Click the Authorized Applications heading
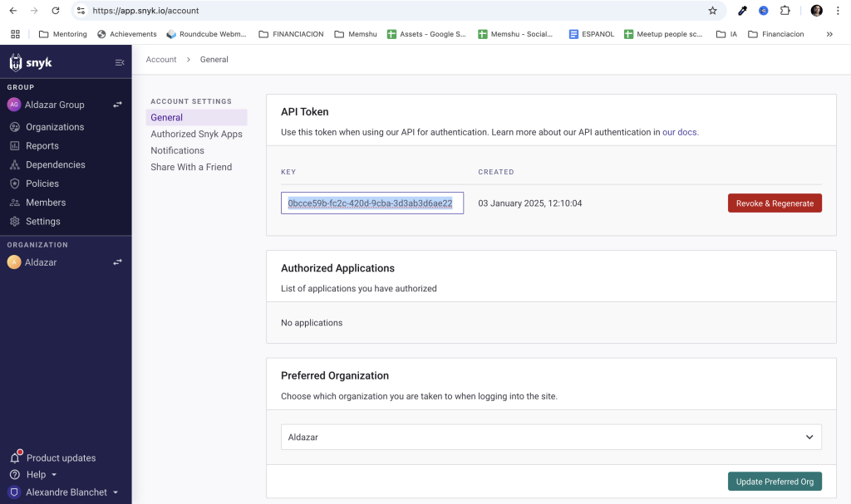The image size is (851, 504). tap(337, 268)
